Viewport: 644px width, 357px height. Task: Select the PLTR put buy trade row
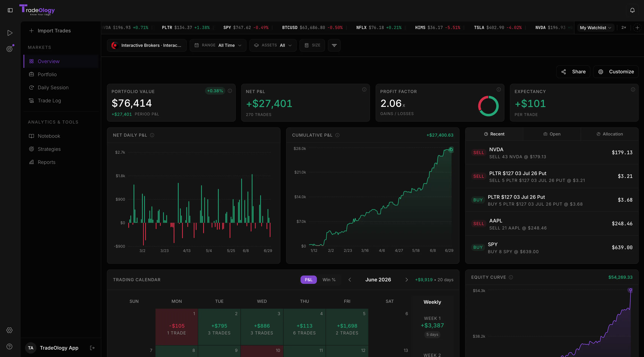tap(552, 200)
